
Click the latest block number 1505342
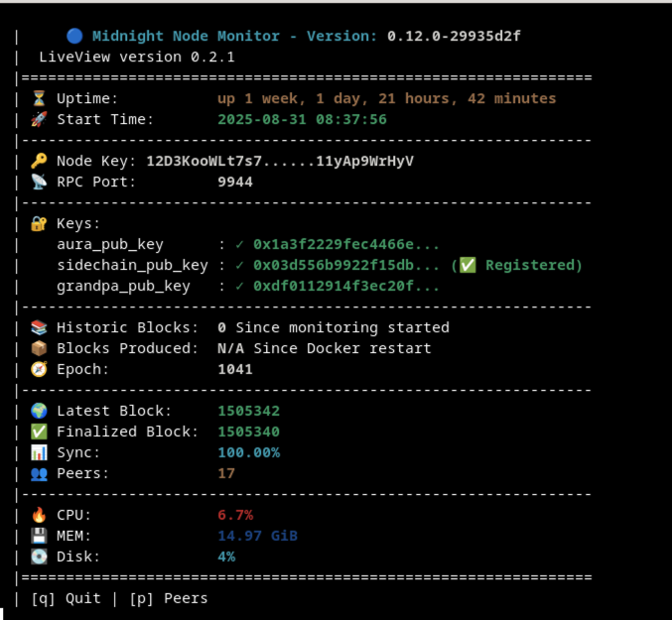(248, 411)
